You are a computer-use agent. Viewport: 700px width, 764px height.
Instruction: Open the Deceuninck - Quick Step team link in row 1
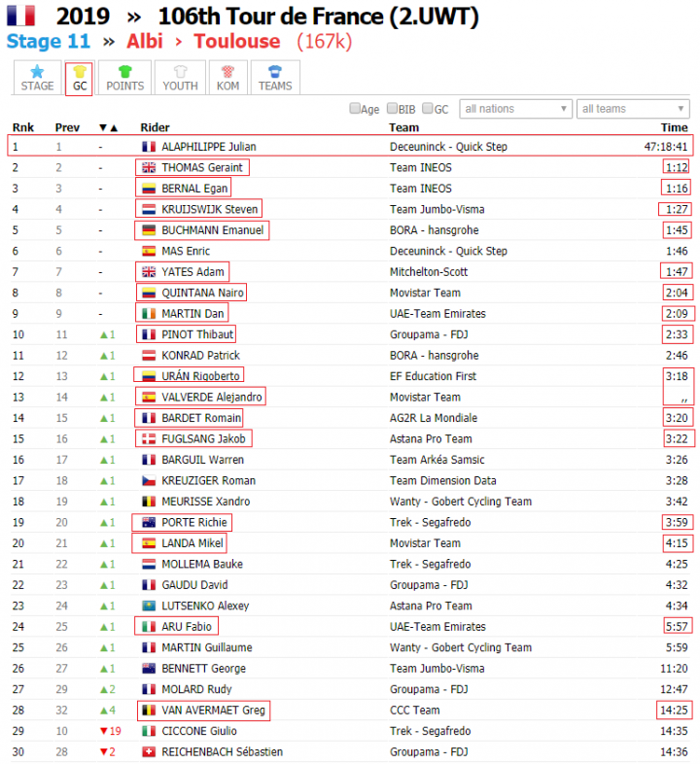coord(448,147)
